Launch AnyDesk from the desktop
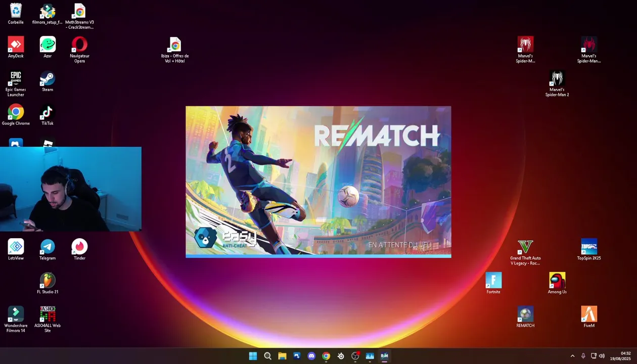This screenshot has width=637, height=364. tap(16, 48)
